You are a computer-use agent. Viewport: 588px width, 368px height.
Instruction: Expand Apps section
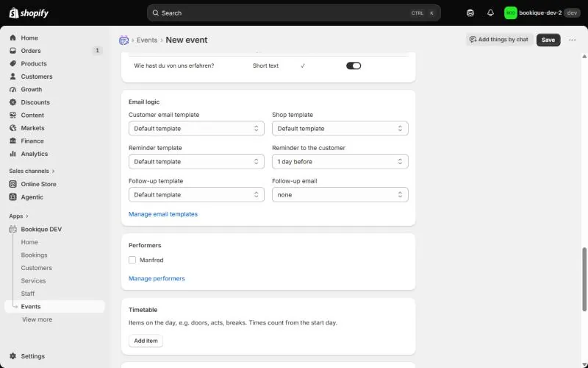click(x=19, y=216)
